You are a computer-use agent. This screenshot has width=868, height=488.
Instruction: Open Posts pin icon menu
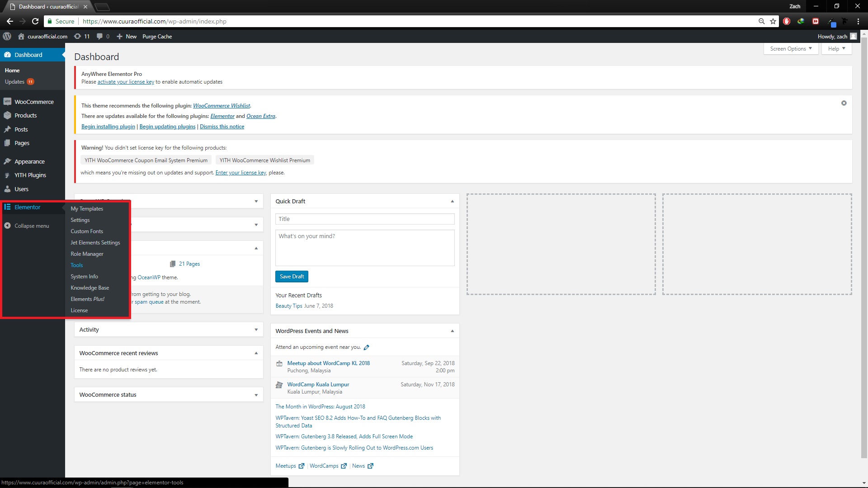coord(7,129)
